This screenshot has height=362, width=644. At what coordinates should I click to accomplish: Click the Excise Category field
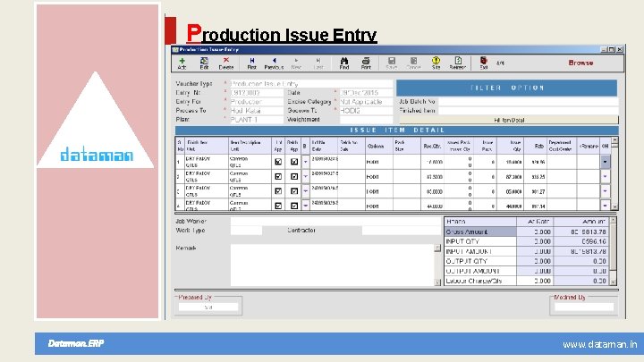click(x=366, y=102)
